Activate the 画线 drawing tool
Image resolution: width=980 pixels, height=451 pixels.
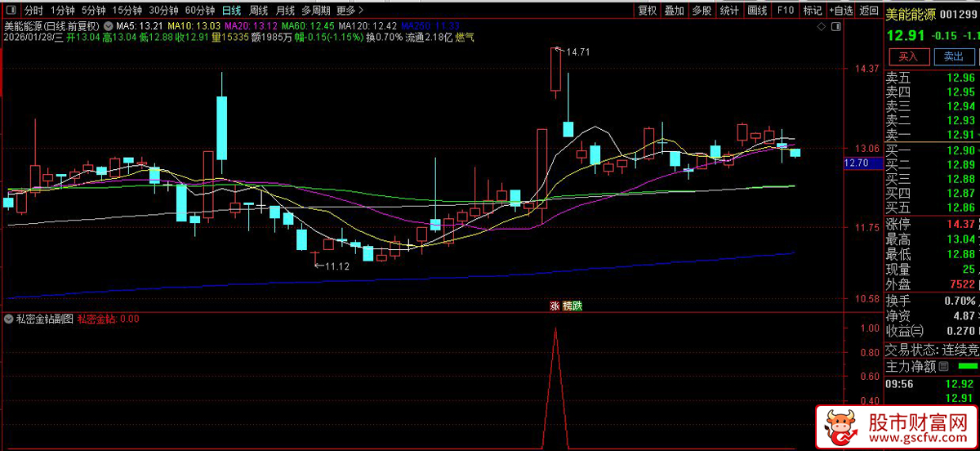757,11
